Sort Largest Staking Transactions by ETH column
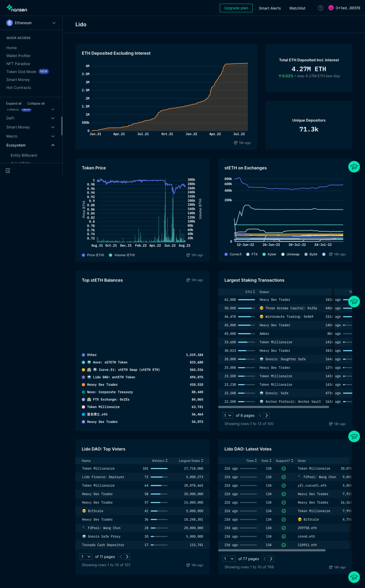This screenshot has height=588, width=365. point(250,292)
